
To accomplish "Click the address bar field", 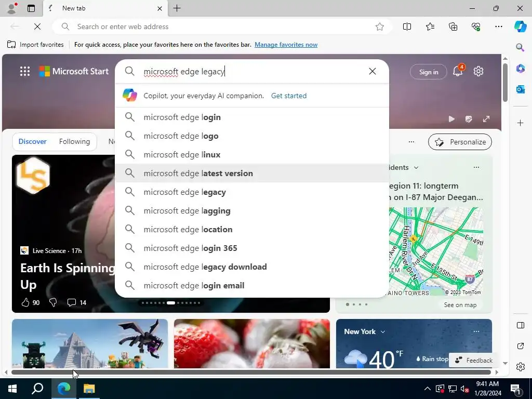I will (x=222, y=26).
